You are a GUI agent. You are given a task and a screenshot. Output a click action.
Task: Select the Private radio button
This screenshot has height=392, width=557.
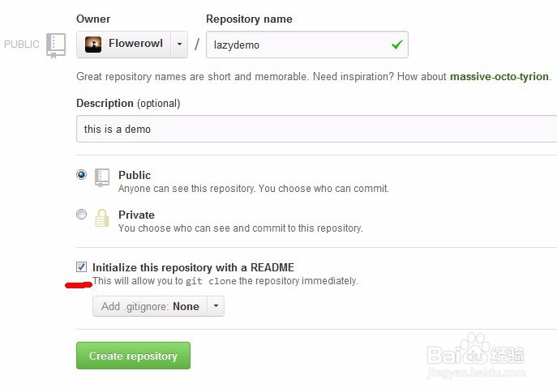(81, 215)
